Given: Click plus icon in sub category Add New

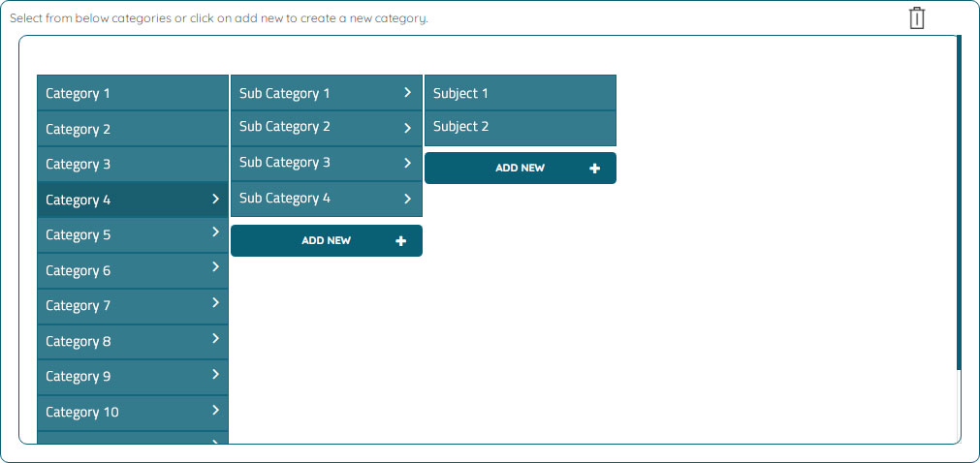Looking at the screenshot, I should pyautogui.click(x=400, y=241).
